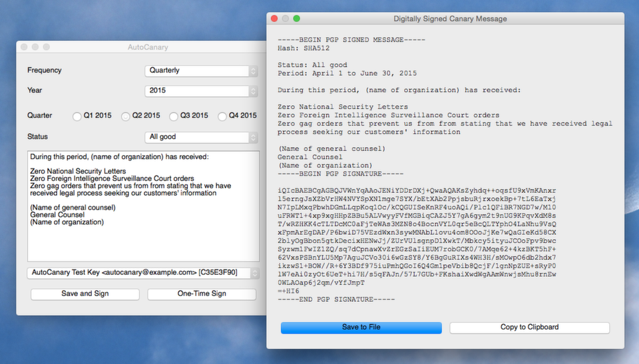The image size is (639, 364).
Task: Click 'Status: All good' in signed message
Action: click(313, 65)
